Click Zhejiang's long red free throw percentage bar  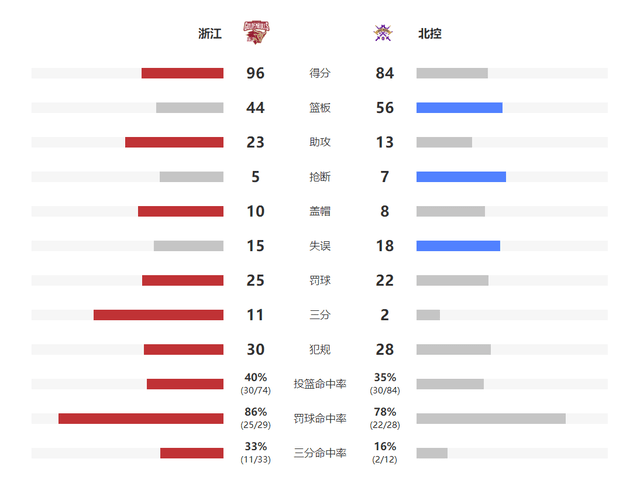point(141,418)
